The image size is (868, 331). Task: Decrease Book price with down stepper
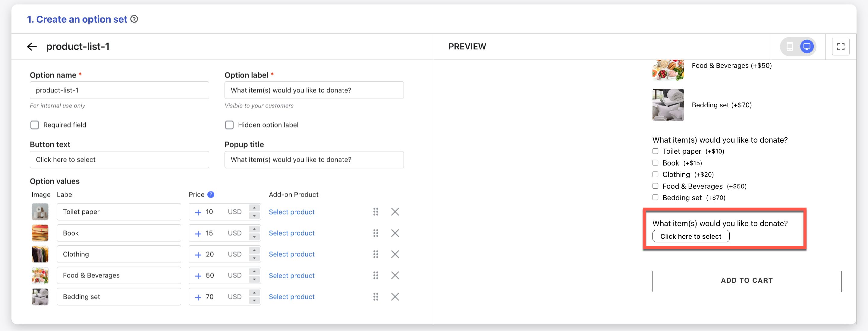pos(254,237)
